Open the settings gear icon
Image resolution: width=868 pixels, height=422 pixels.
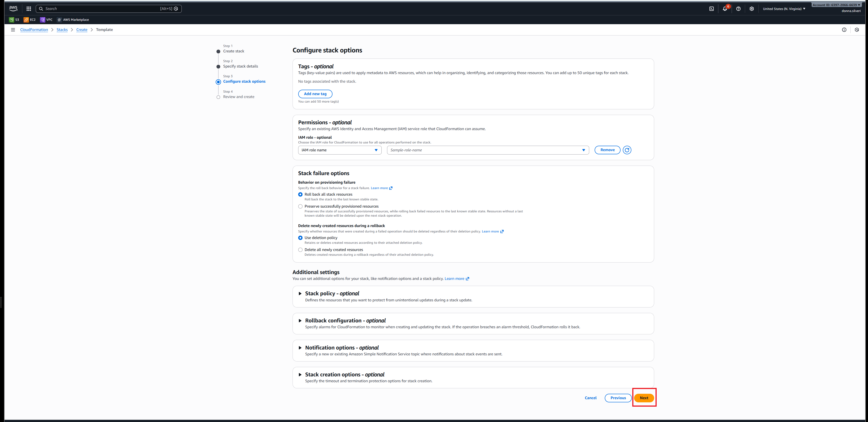[751, 9]
